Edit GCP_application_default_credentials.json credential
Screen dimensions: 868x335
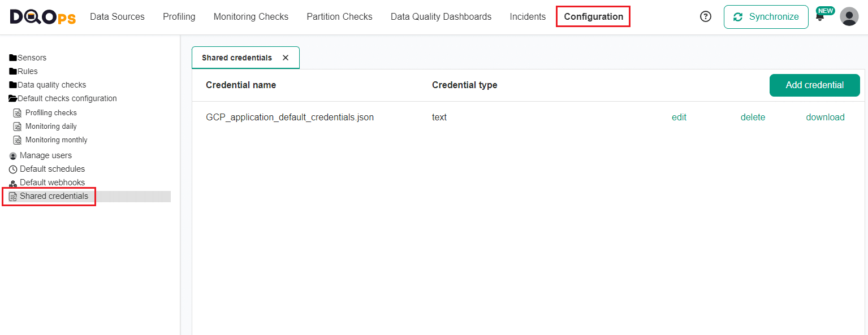tap(679, 118)
